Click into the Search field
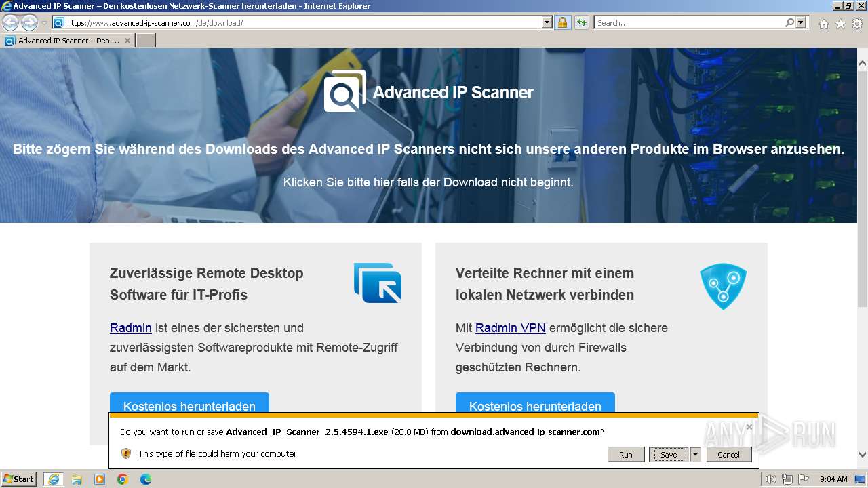The image size is (868, 488). [689, 23]
